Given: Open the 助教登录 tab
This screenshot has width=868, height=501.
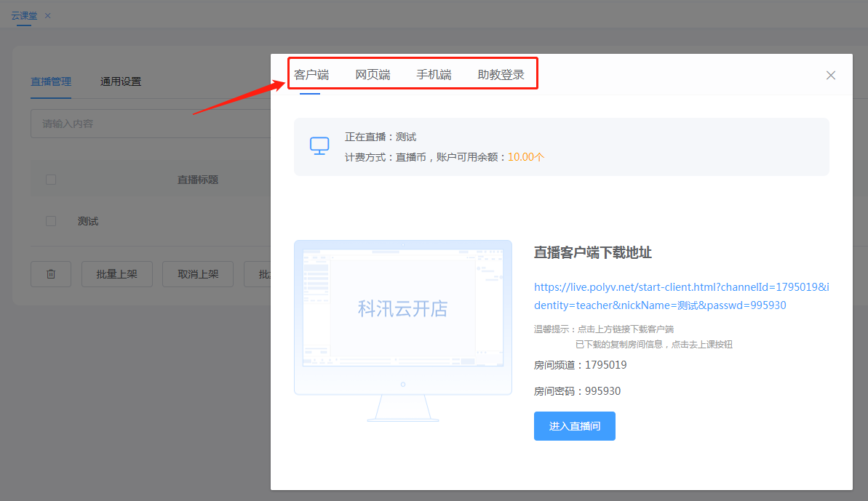Looking at the screenshot, I should click(501, 74).
